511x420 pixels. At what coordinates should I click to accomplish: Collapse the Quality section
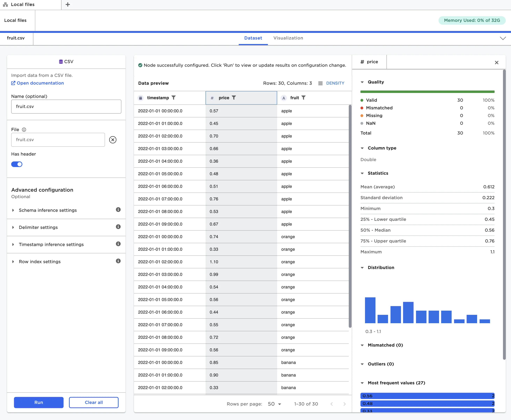pyautogui.click(x=362, y=82)
